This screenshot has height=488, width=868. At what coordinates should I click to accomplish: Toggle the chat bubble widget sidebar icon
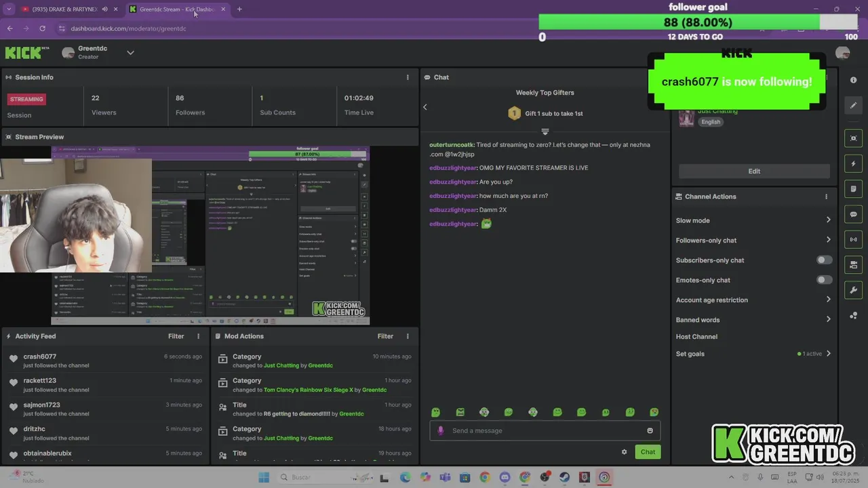853,214
